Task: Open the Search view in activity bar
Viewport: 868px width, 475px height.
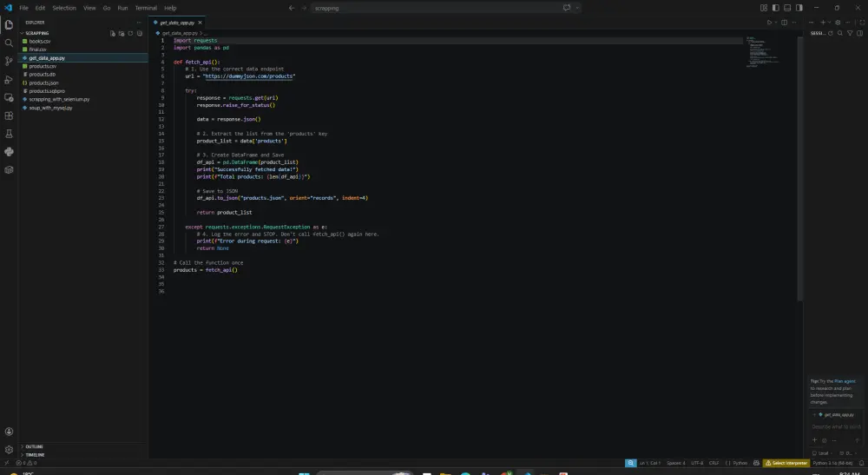Action: [x=9, y=43]
